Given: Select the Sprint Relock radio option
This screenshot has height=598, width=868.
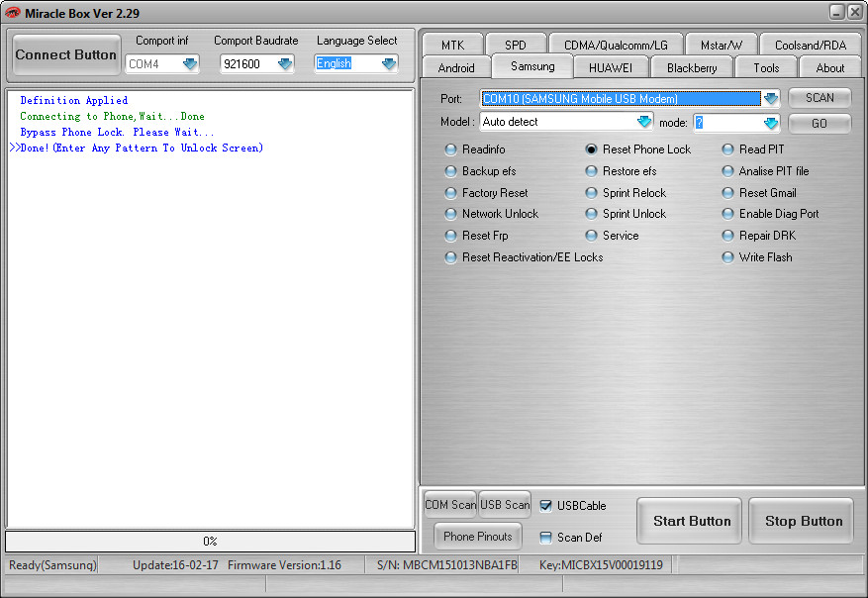Looking at the screenshot, I should pyautogui.click(x=591, y=193).
